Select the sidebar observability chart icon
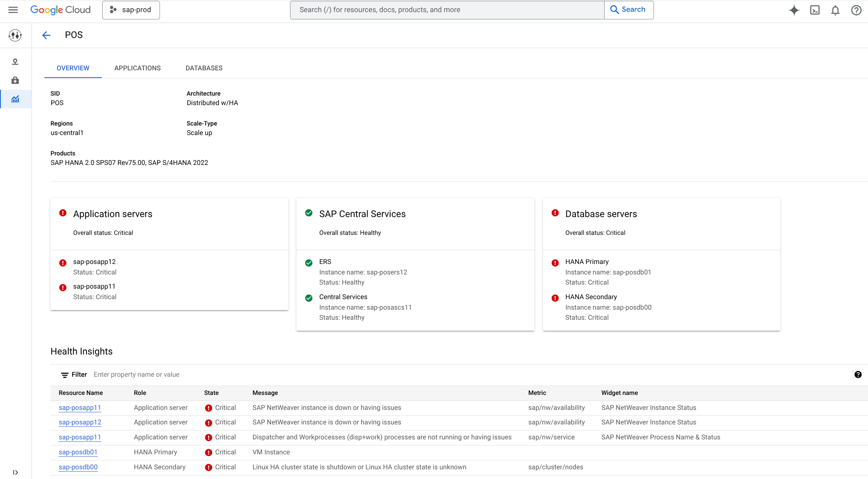The width and height of the screenshot is (868, 479). (15, 99)
